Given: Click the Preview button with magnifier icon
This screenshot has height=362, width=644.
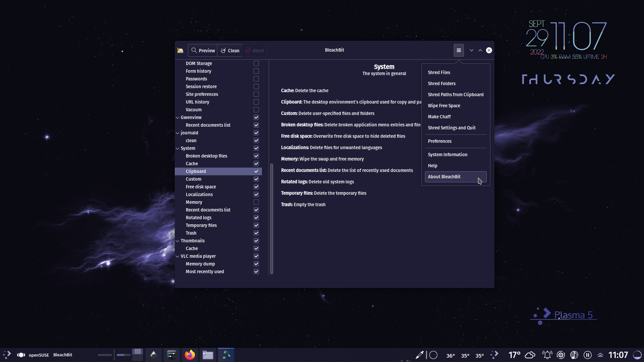Looking at the screenshot, I should coord(203,51).
